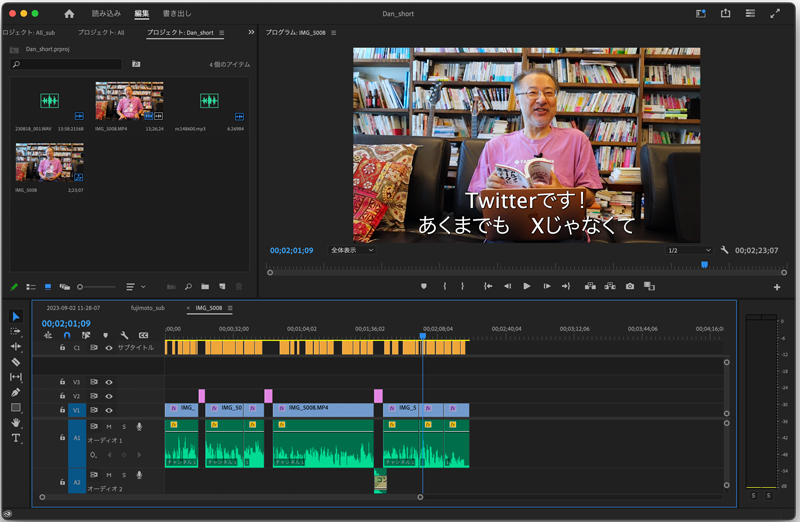Click the Home icon in header

point(69,14)
